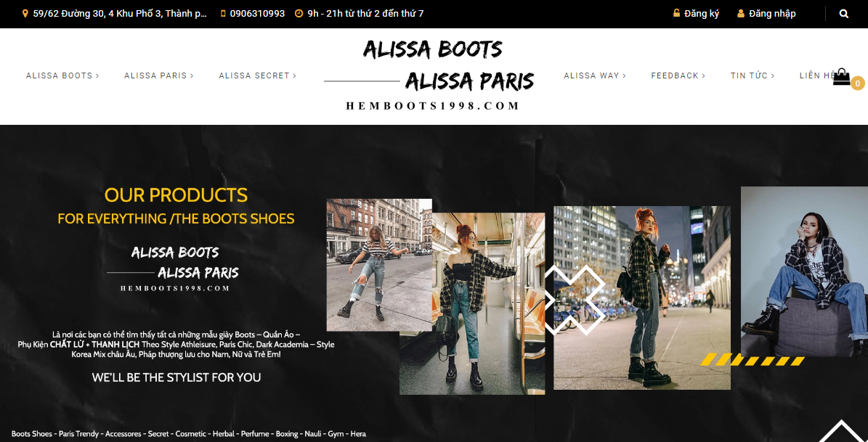Click the orange cart count badge
The width and height of the screenshot is (868, 442).
click(x=858, y=83)
